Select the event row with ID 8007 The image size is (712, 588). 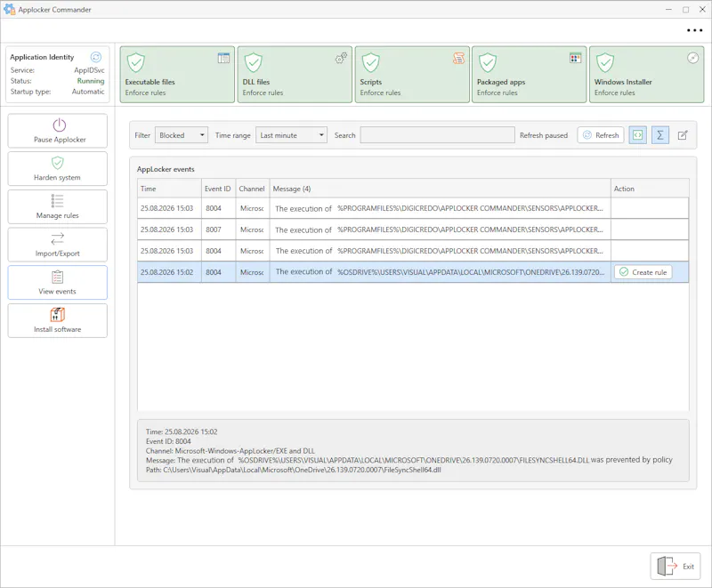pos(413,230)
